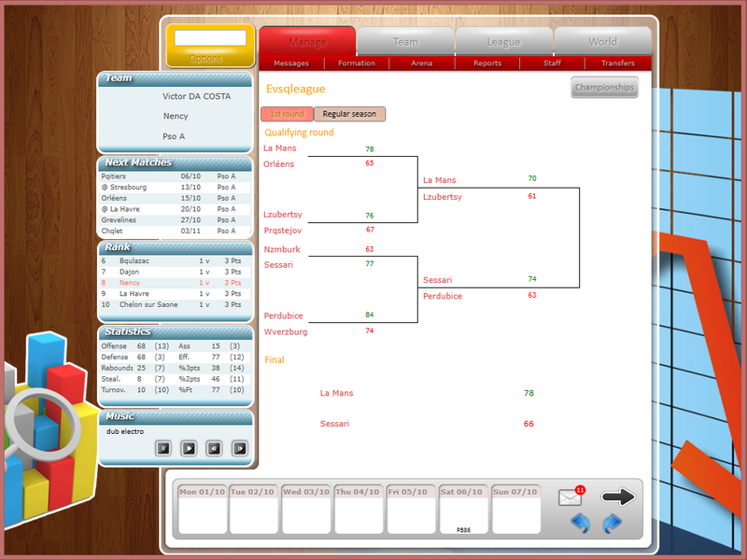
Task: Click La Mans in the Final
Action: (x=336, y=393)
